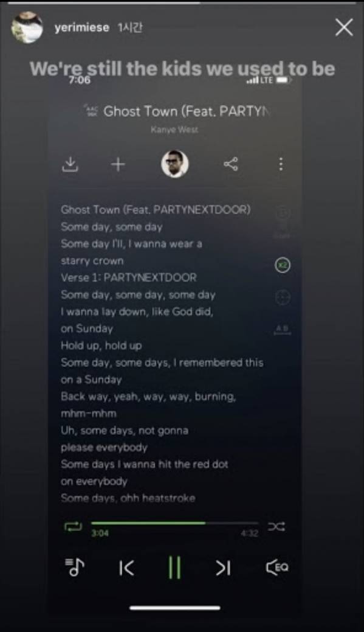Viewport: 364px width, 632px height.
Task: Close the Instagram story
Action: (345, 28)
